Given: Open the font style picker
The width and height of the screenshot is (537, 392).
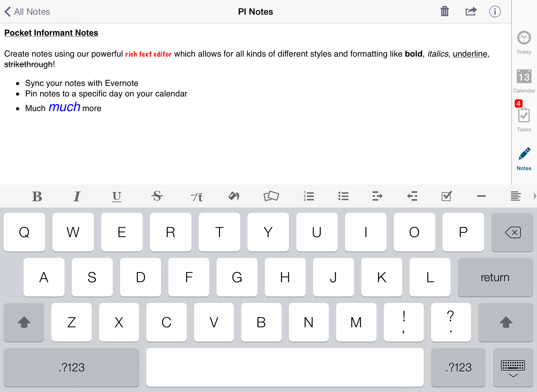Looking at the screenshot, I should [197, 196].
